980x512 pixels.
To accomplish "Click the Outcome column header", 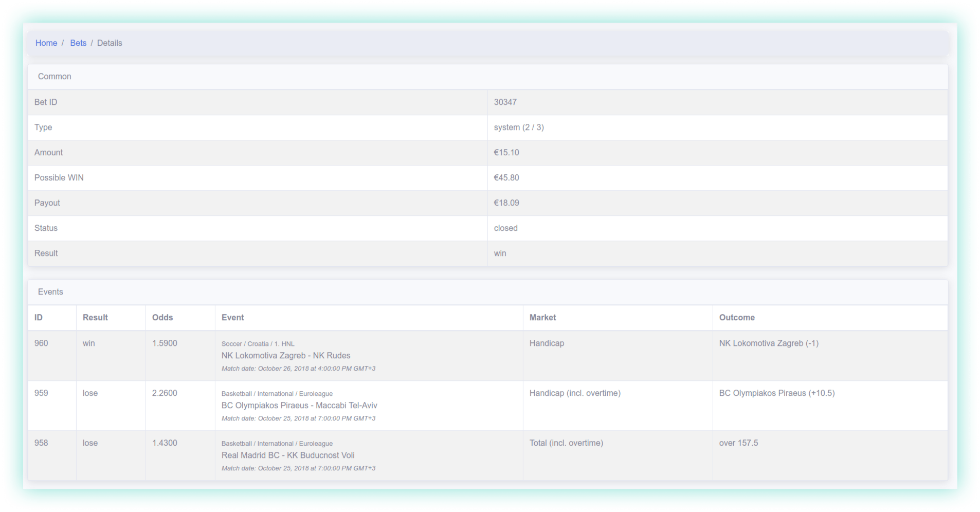I will click(736, 317).
